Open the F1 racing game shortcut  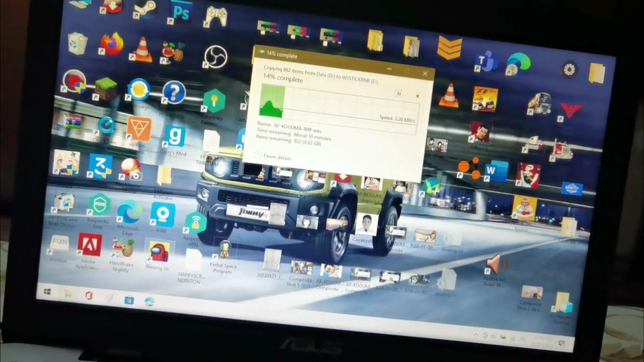(x=485, y=99)
